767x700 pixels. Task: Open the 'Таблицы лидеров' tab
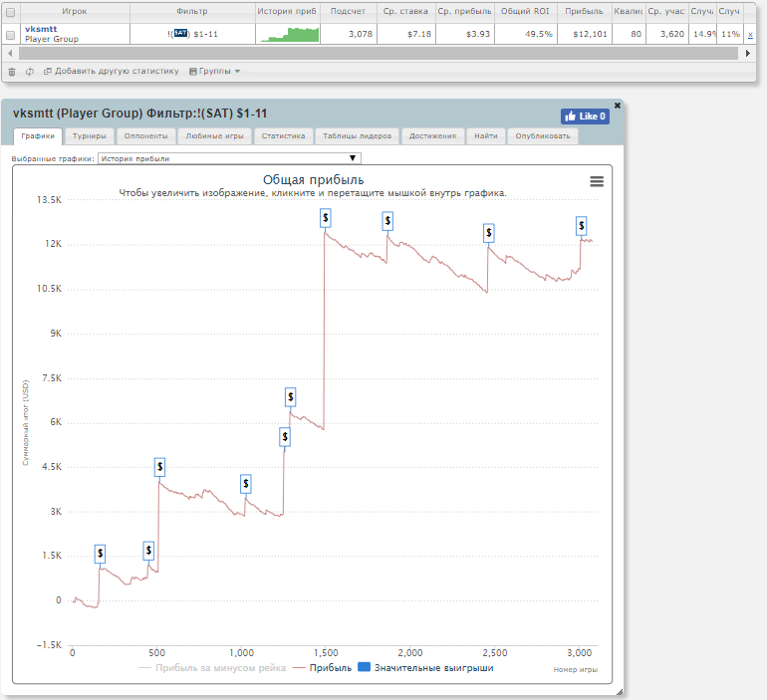[359, 136]
